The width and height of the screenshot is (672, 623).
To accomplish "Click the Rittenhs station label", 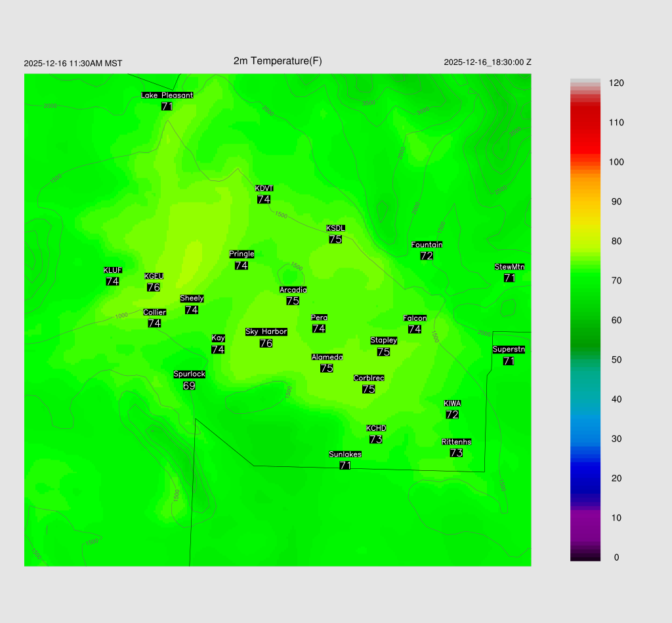I will pos(457,442).
